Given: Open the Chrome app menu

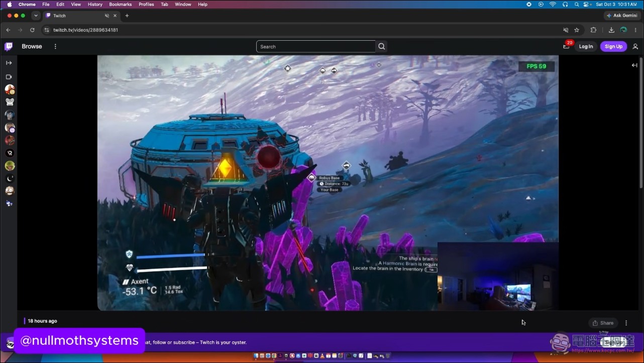Looking at the screenshot, I should click(x=27, y=4).
